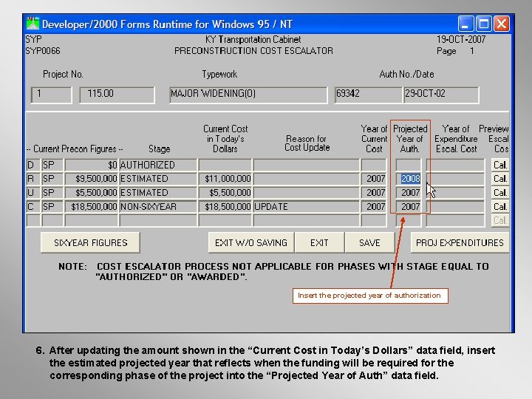The image size is (532, 399).
Task: Click the SP fund cell in C row
Action: pos(52,207)
